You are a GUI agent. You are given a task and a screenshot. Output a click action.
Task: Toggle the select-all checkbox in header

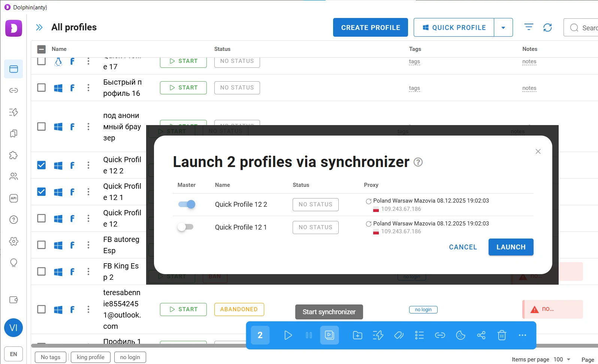tap(42, 49)
